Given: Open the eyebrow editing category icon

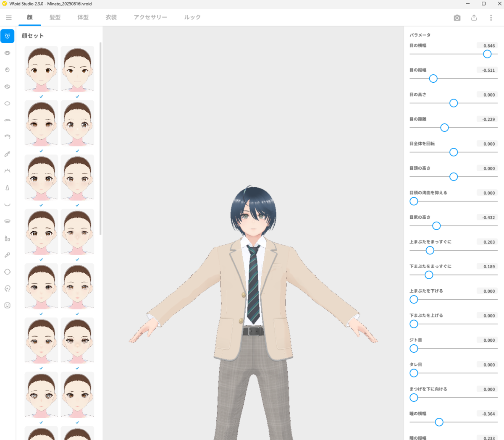Looking at the screenshot, I should (7, 120).
